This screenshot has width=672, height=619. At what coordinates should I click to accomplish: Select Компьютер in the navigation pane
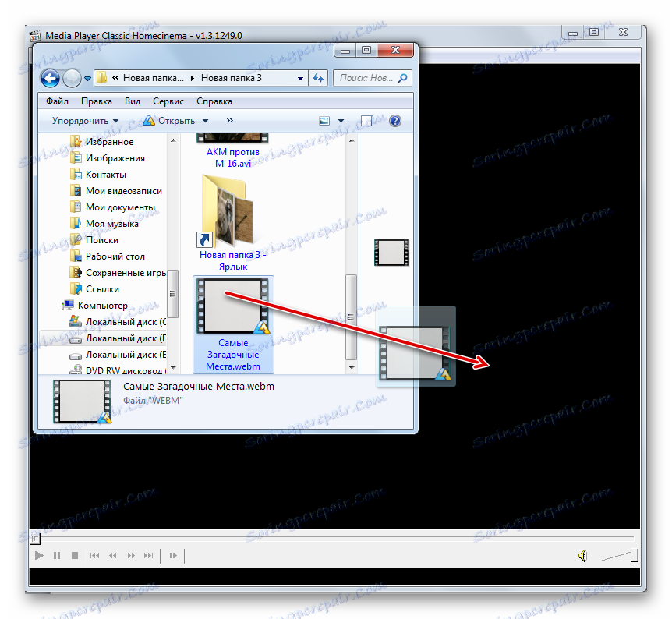point(95,306)
